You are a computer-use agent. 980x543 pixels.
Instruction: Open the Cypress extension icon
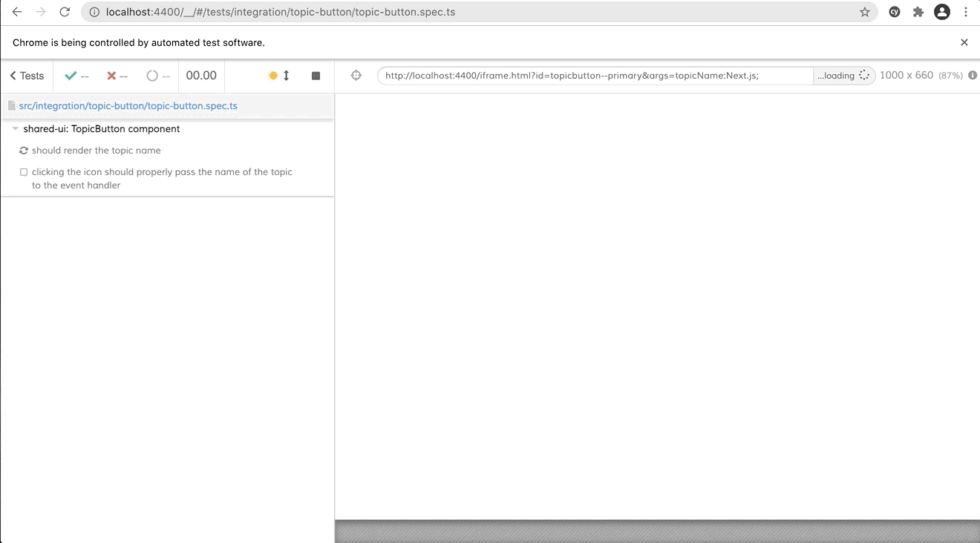pyautogui.click(x=895, y=12)
